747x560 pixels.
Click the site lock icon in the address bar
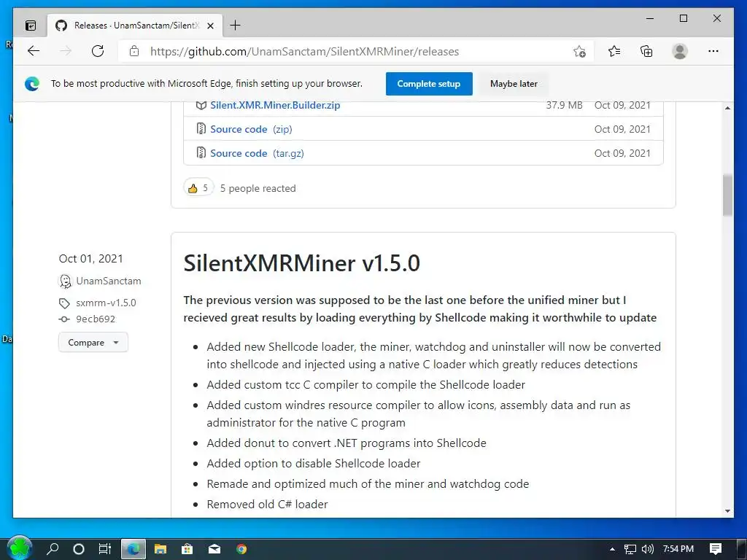[x=134, y=51]
